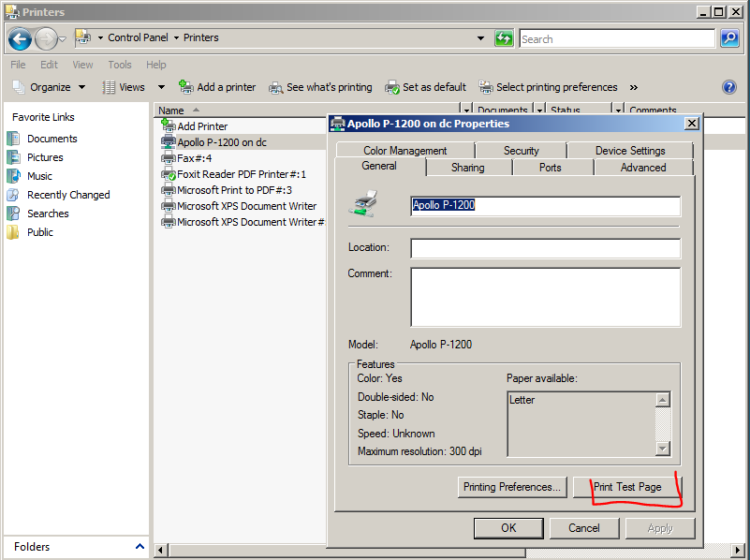The height and width of the screenshot is (560, 750).
Task: Click the Forward navigation arrow
Action: (x=46, y=38)
